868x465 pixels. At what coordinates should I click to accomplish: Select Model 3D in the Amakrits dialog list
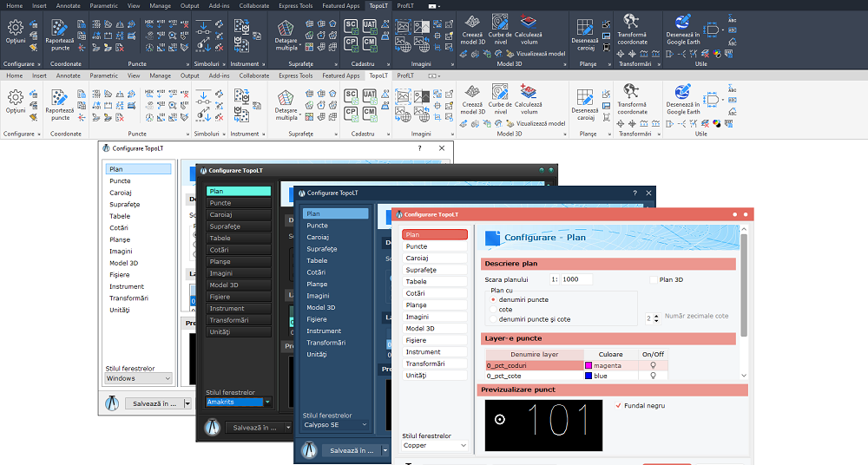(239, 285)
